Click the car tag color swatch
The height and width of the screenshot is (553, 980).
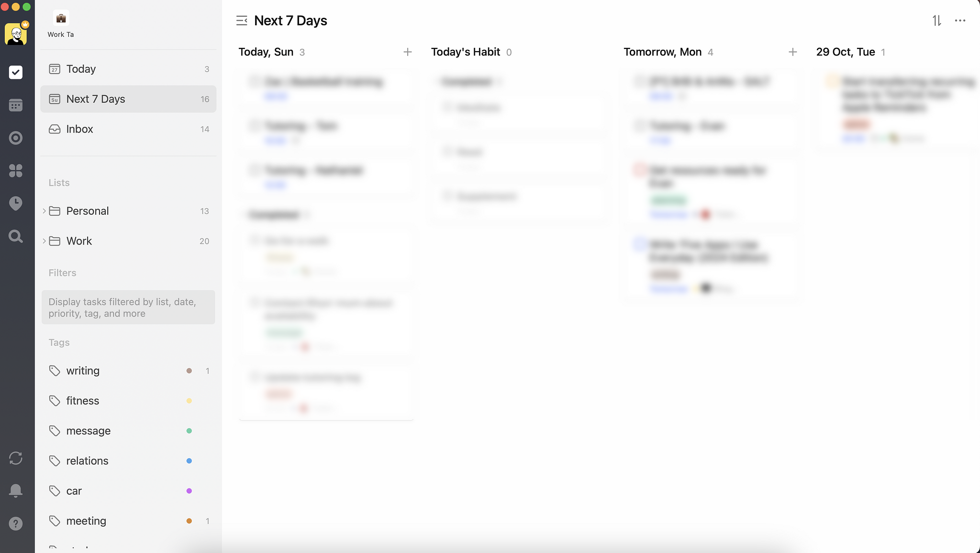189,490
